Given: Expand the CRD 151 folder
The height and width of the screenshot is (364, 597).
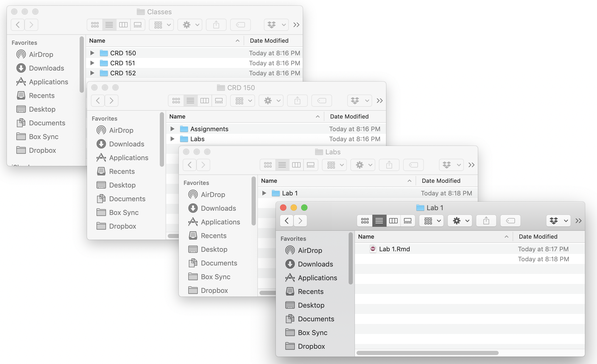Looking at the screenshot, I should point(92,63).
